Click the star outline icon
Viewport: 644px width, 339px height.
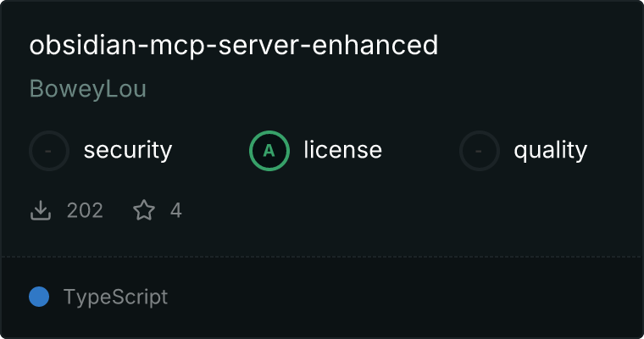[x=144, y=210]
